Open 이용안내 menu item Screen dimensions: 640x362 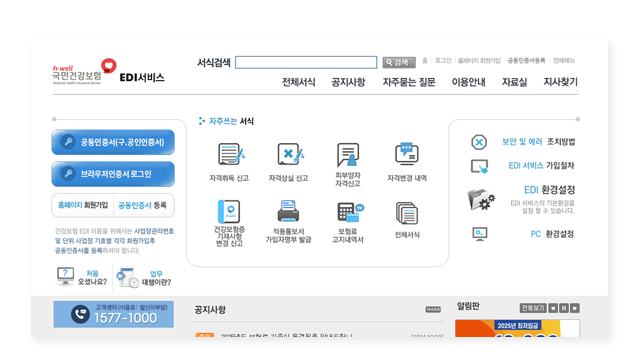tap(469, 82)
